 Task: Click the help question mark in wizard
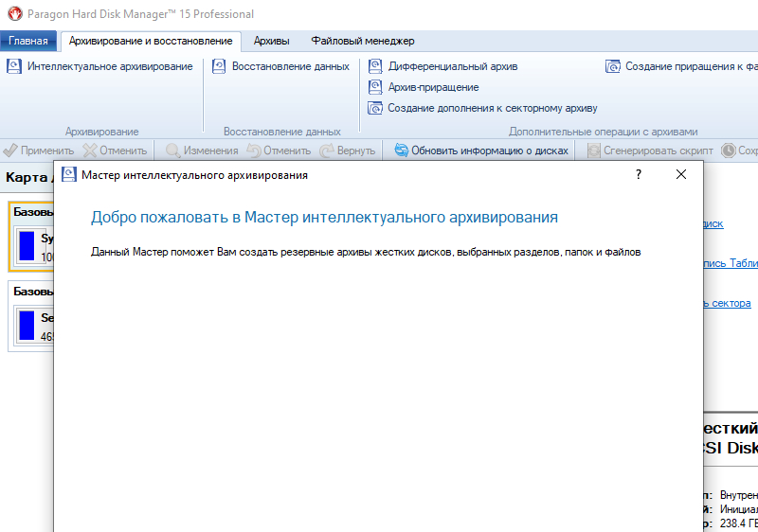click(x=638, y=174)
